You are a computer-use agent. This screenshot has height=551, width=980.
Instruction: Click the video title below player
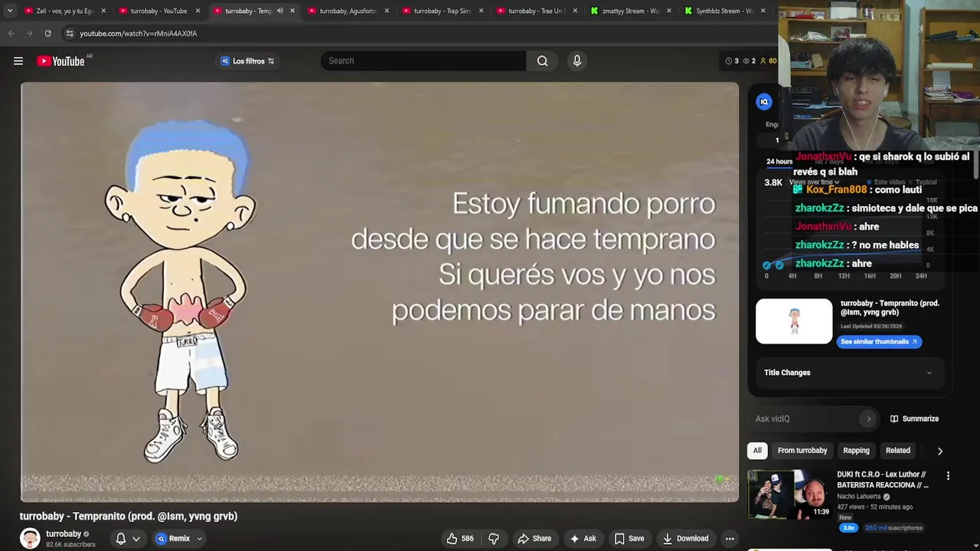[129, 517]
